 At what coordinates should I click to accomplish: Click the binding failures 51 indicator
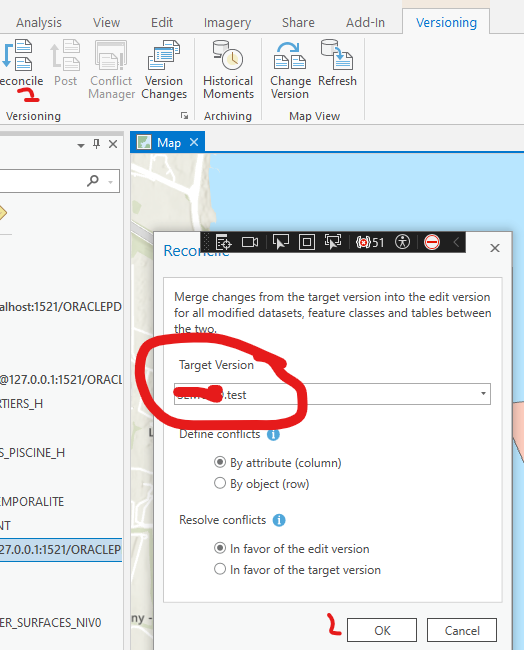coord(370,242)
